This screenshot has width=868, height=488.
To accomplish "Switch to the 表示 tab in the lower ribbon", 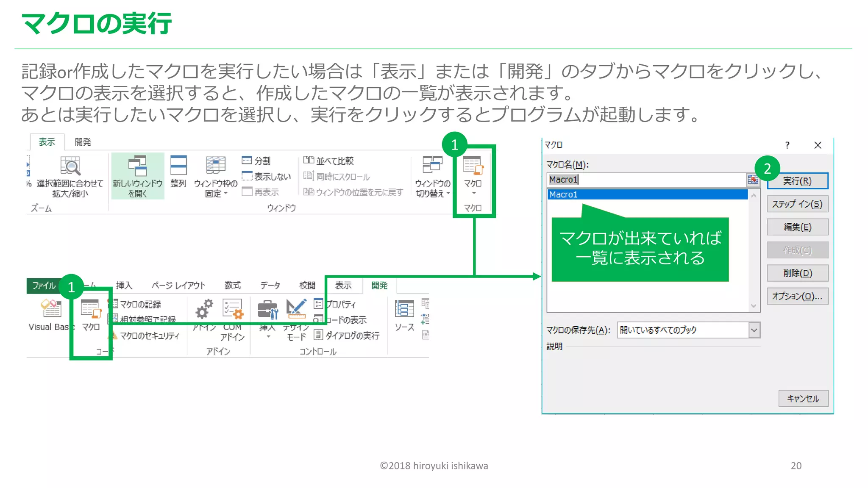I will click(343, 286).
